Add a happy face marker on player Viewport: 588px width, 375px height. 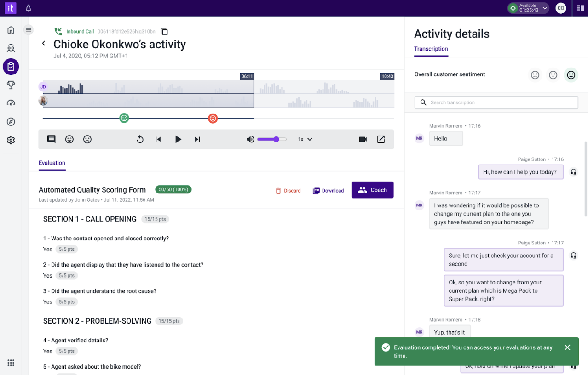pos(69,139)
